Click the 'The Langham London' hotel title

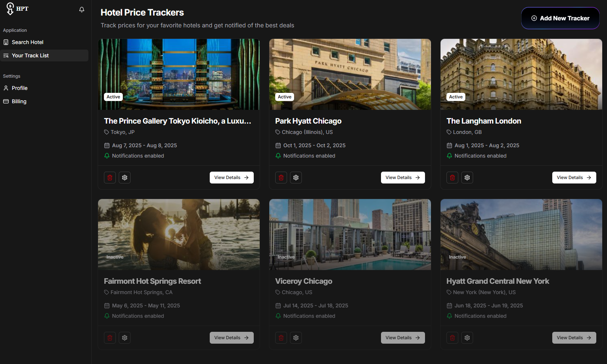(484, 121)
